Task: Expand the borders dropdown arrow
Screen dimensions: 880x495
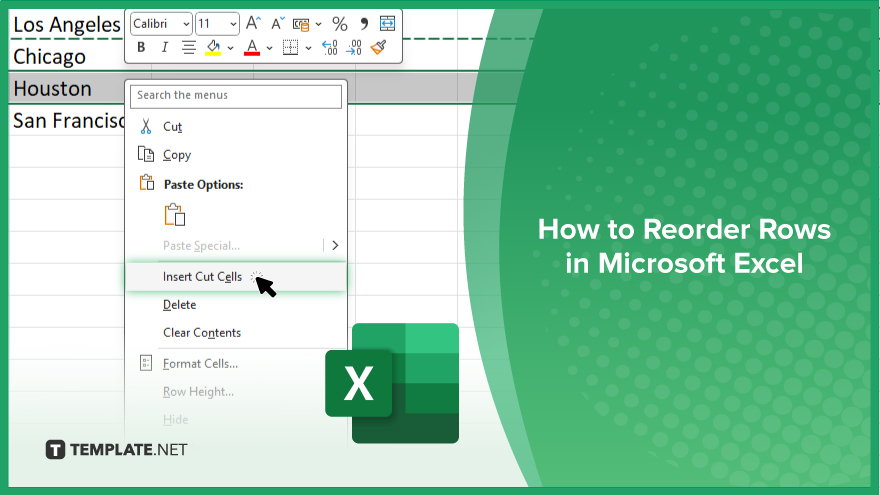Action: (308, 48)
